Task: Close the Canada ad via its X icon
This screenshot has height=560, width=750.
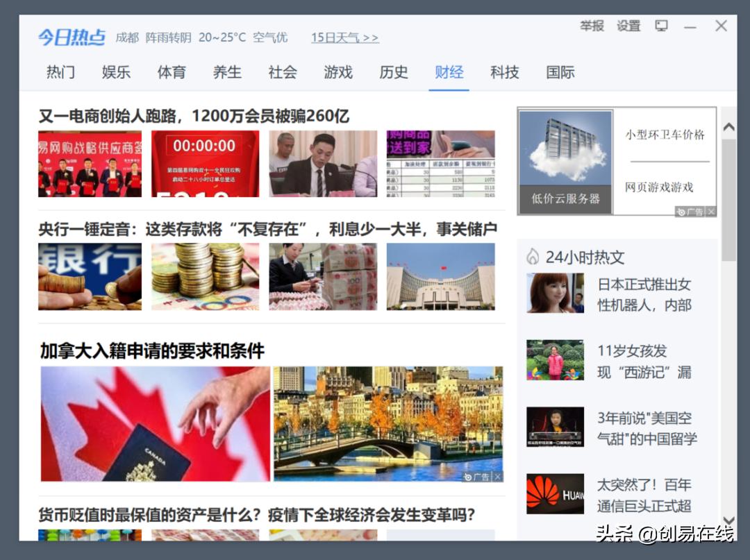Action: click(x=498, y=476)
